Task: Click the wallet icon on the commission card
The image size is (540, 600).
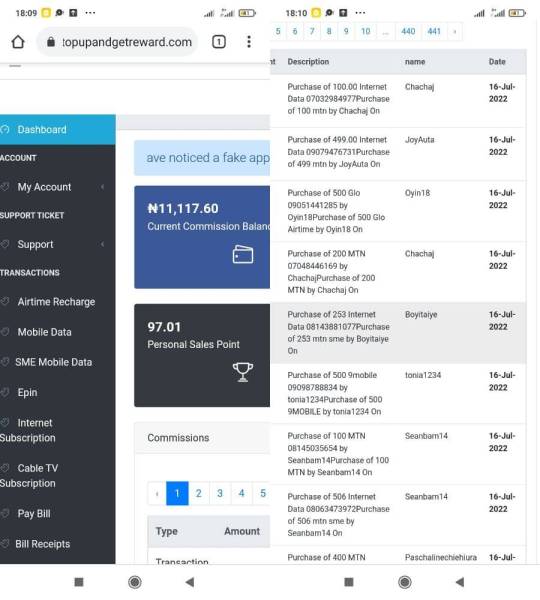Action: click(243, 254)
